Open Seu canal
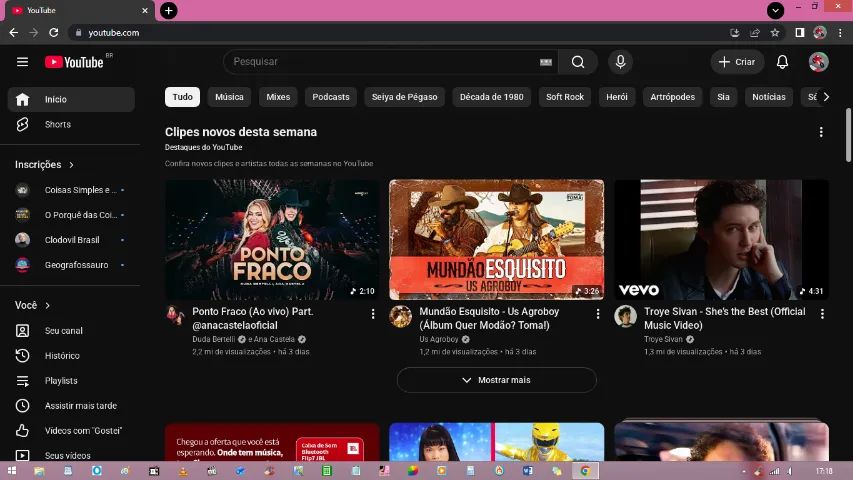The height and width of the screenshot is (480, 853). tap(71, 331)
